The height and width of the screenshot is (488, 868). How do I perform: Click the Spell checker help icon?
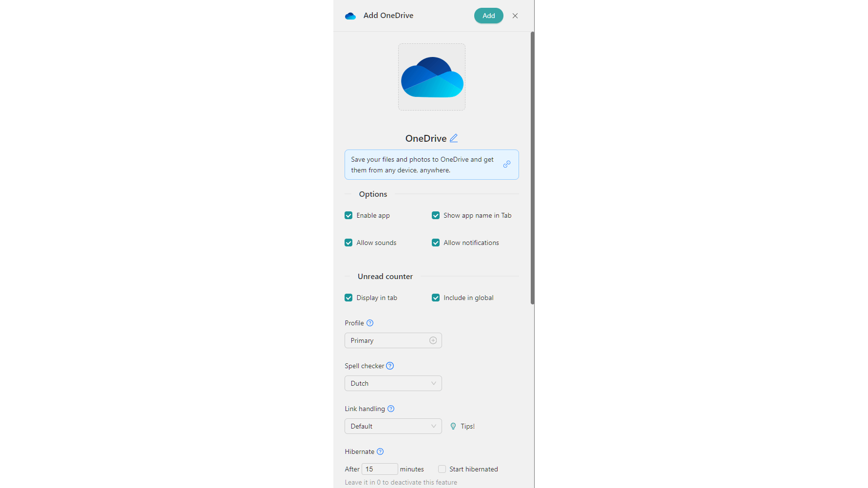click(x=390, y=366)
